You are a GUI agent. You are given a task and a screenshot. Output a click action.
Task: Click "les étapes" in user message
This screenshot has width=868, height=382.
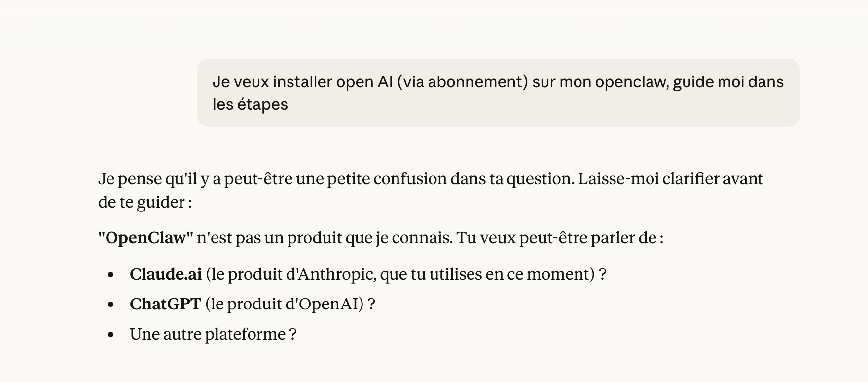pyautogui.click(x=250, y=104)
